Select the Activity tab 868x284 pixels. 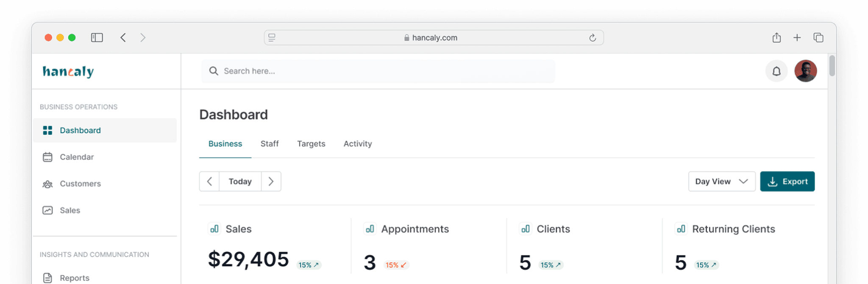coord(357,144)
